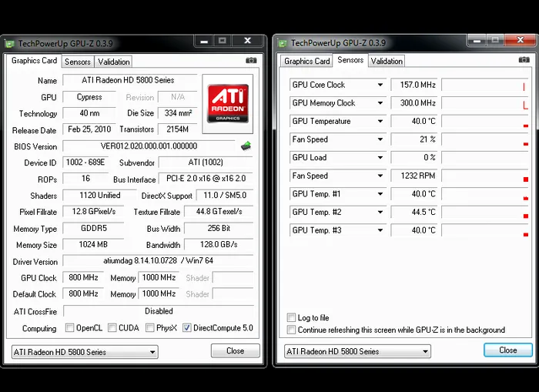Viewport: 539px width, 392px height.
Task: Minimize the right Sensors window
Action: (477, 40)
